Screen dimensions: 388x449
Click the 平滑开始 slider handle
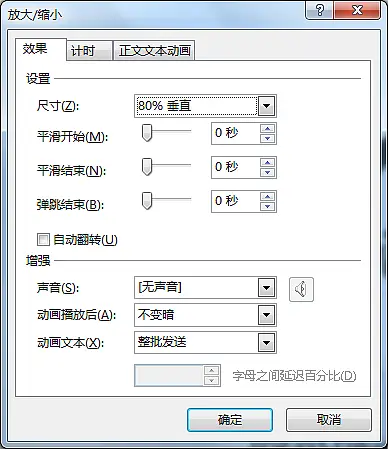(x=147, y=133)
